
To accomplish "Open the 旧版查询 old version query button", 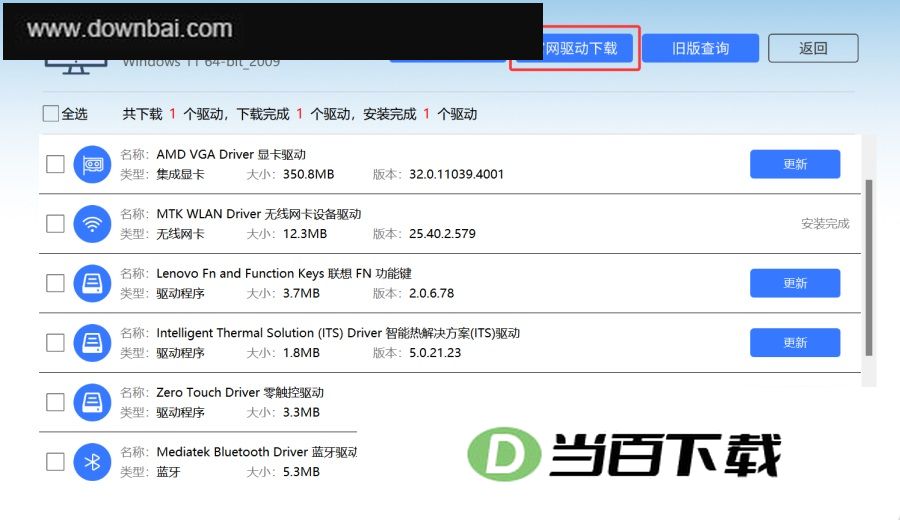I will (700, 48).
